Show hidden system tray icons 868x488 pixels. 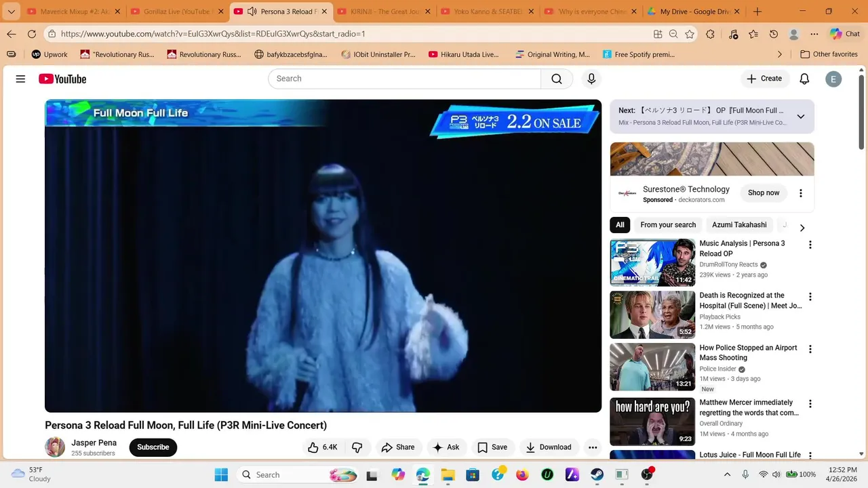pyautogui.click(x=727, y=474)
